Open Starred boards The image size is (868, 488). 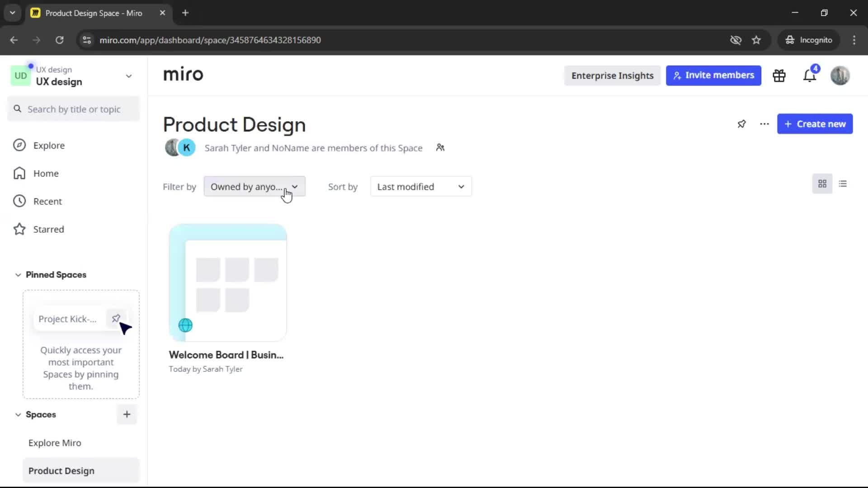coord(48,230)
